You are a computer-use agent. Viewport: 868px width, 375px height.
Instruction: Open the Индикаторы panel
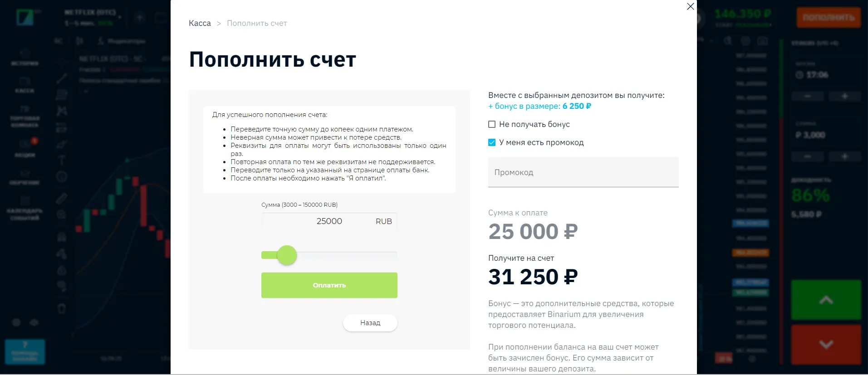pos(123,41)
